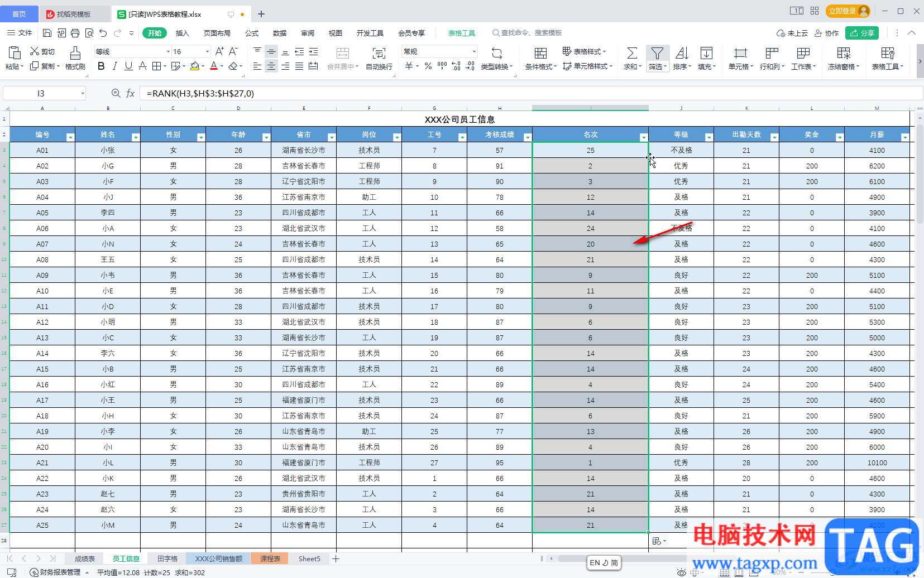924x578 pixels.
Task: Click the red font color swatch
Action: pos(214,66)
